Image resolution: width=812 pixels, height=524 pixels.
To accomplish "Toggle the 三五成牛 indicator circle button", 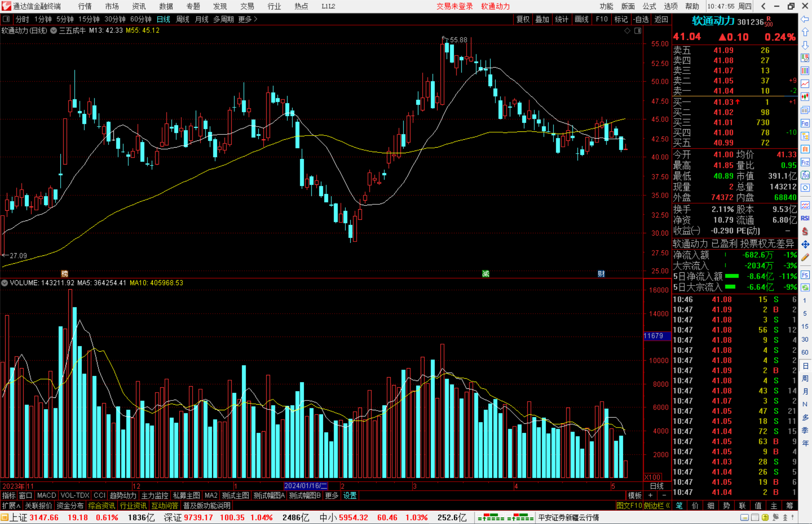I will coord(53,30).
